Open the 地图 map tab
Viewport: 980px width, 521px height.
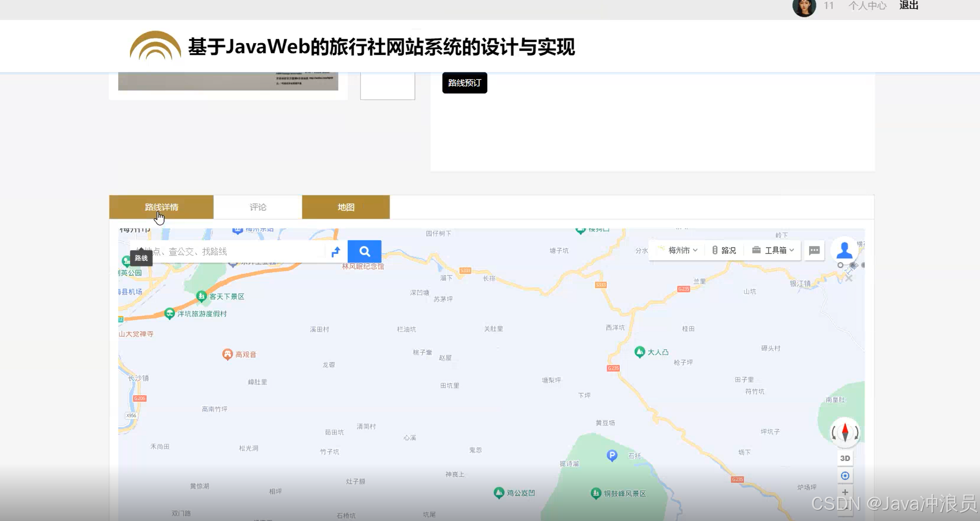[x=345, y=207]
